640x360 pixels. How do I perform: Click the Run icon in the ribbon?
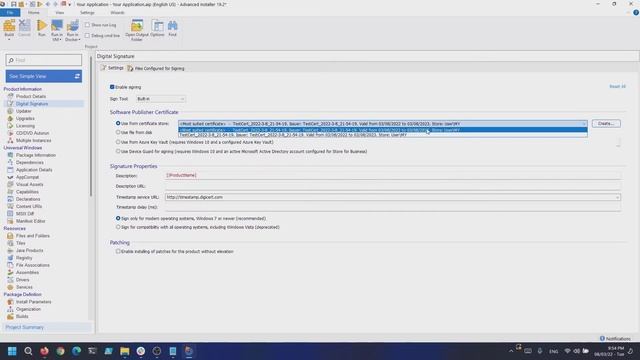pos(42,26)
